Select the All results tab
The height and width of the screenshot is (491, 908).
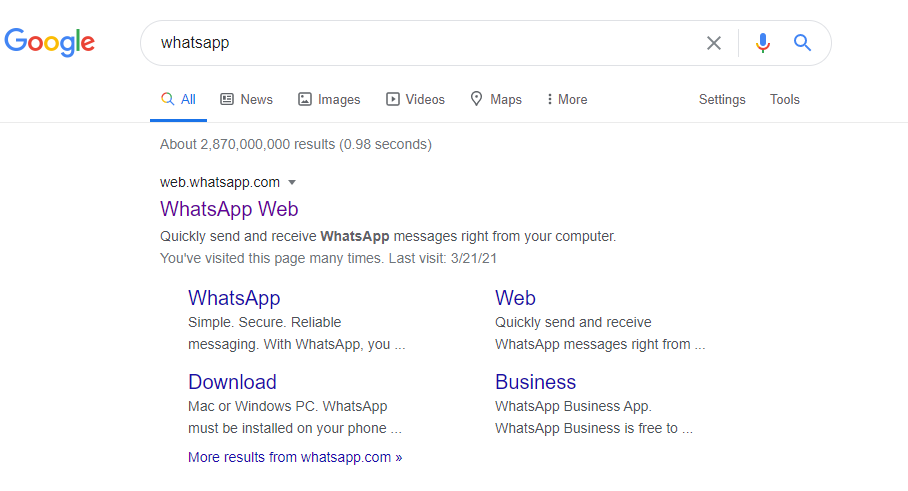tap(179, 99)
